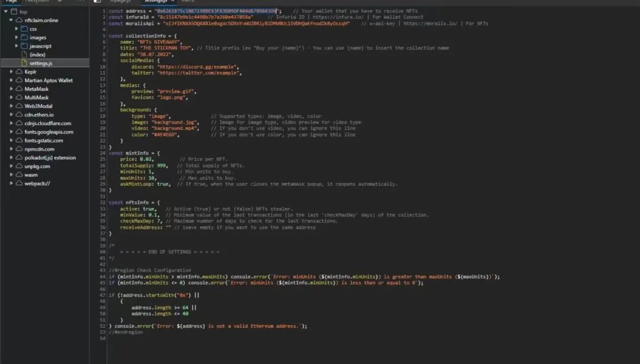Switch to the Page navigator tab

[x=11, y=1]
